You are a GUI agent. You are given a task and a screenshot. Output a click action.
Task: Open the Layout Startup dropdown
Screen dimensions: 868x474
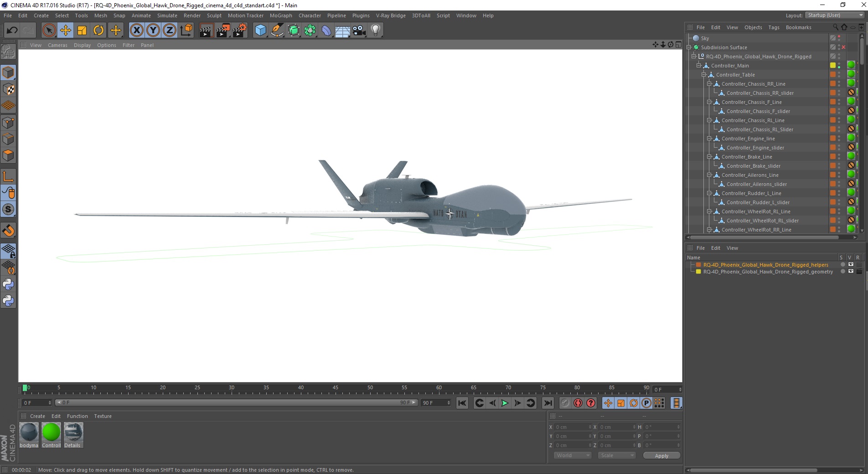(835, 15)
